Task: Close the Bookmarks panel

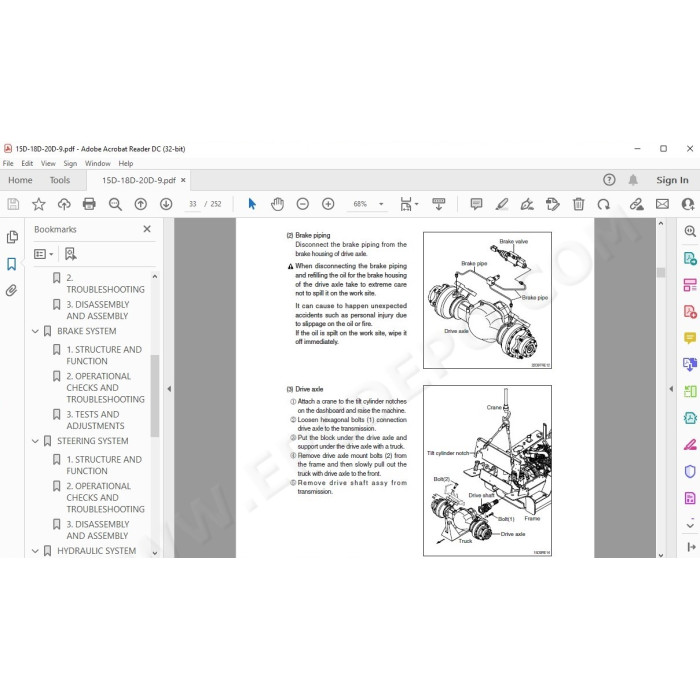Action: (147, 229)
